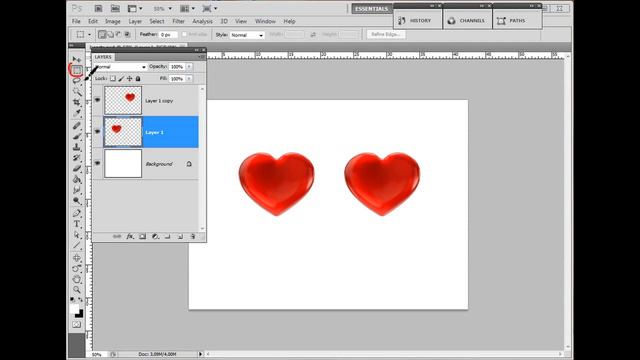The height and width of the screenshot is (360, 640).
Task: Toggle lock image pixels
Action: point(121,78)
